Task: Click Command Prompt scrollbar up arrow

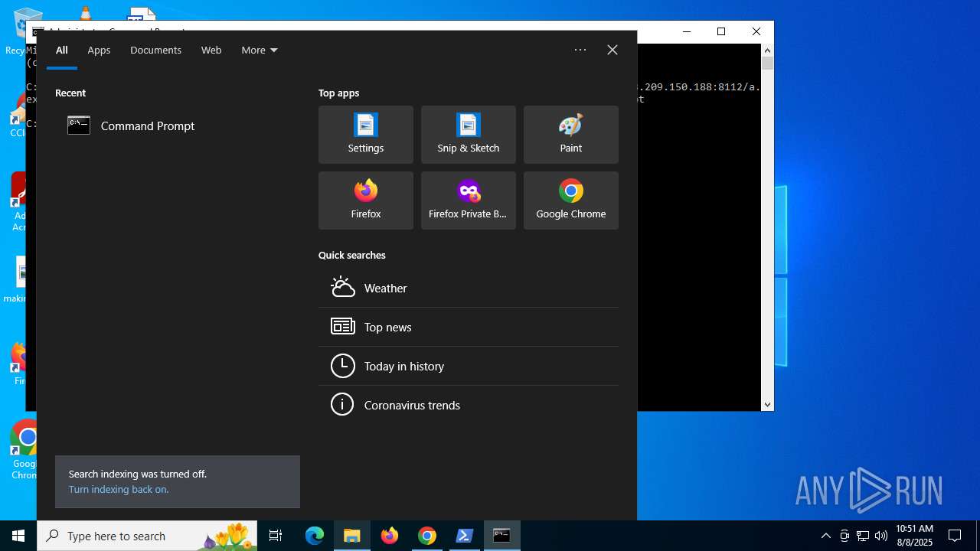Action: coord(767,50)
